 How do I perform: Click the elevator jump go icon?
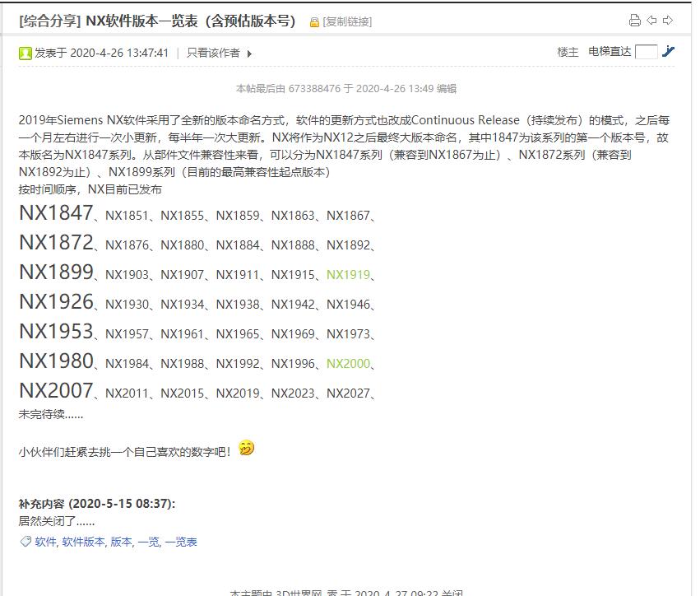coord(668,51)
